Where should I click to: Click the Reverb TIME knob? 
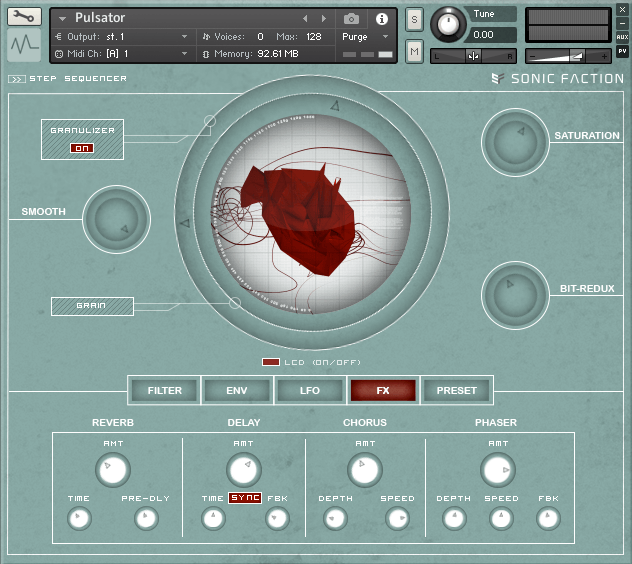click(x=79, y=518)
